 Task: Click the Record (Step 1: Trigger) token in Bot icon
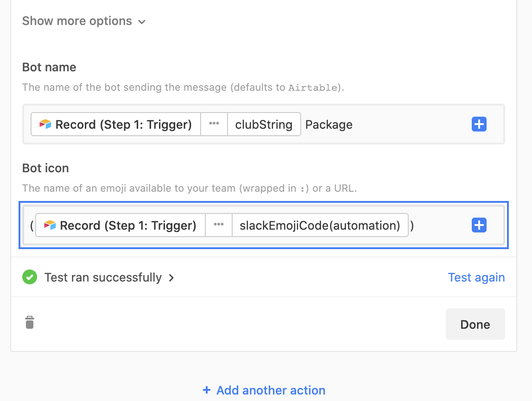point(120,225)
